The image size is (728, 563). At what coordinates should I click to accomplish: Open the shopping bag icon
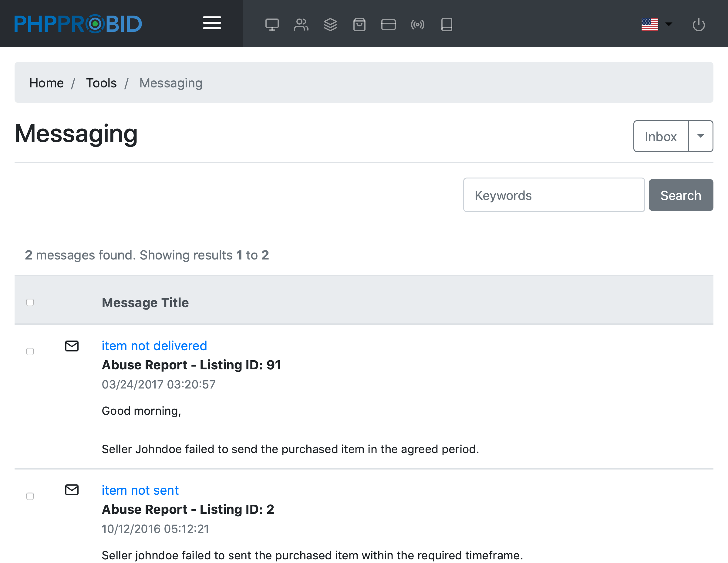coord(359,24)
